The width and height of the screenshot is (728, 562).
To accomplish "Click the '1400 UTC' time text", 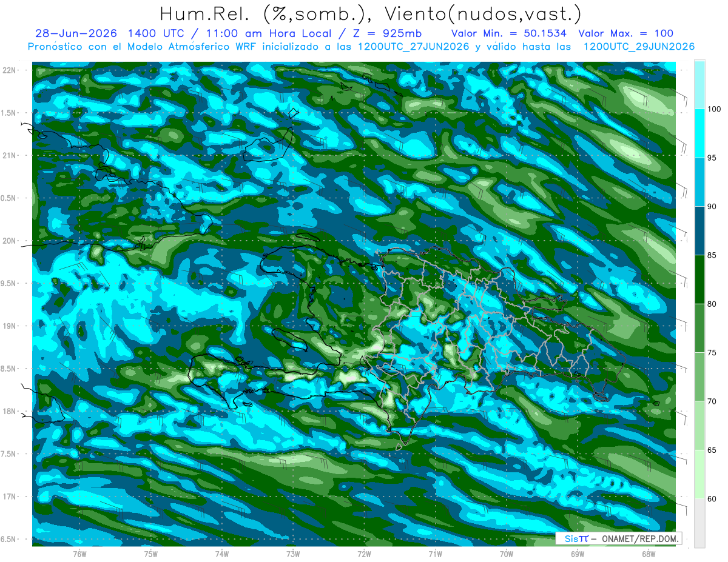I will (156, 33).
